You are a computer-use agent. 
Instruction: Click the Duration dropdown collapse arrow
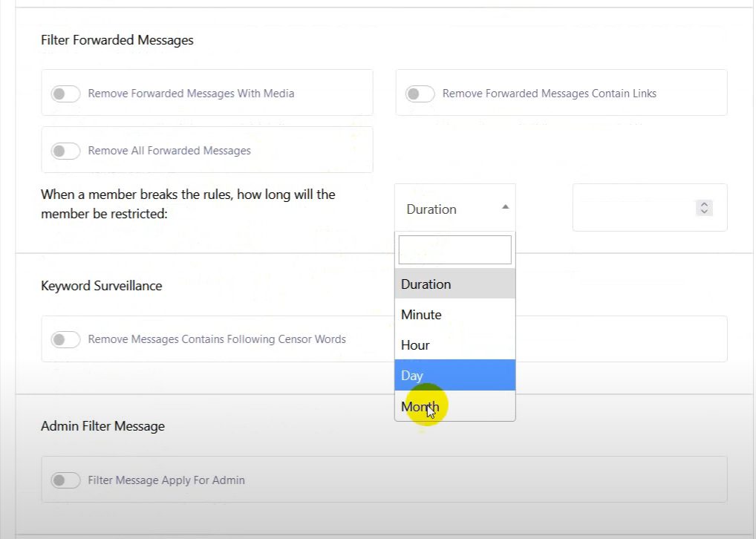pyautogui.click(x=505, y=207)
